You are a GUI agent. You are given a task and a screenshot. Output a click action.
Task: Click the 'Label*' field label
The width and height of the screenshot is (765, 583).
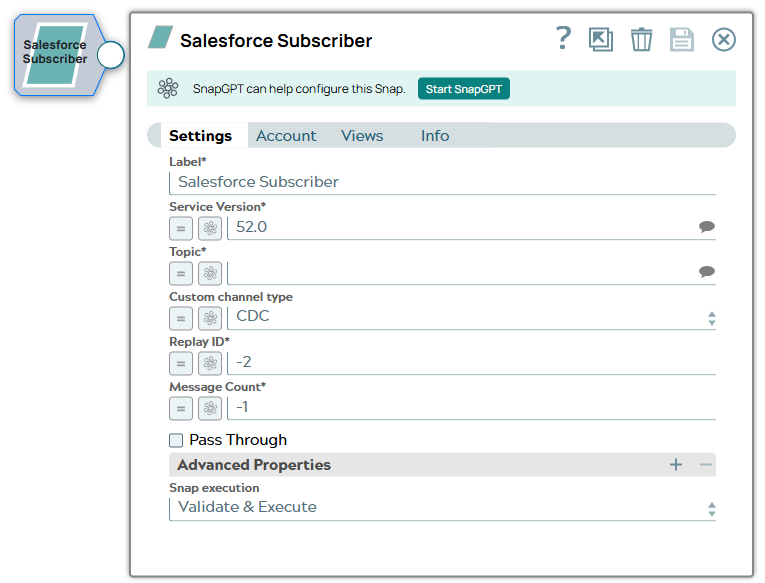[187, 161]
